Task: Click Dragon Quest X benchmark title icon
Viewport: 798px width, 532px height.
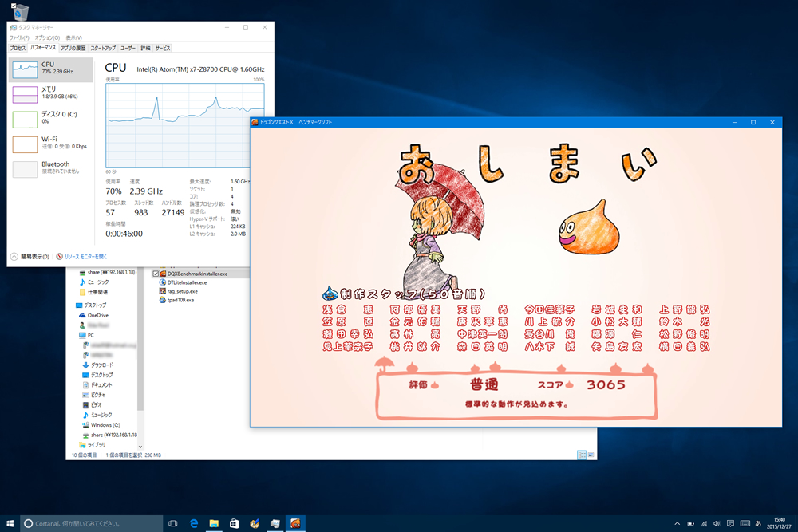Action: coord(255,123)
